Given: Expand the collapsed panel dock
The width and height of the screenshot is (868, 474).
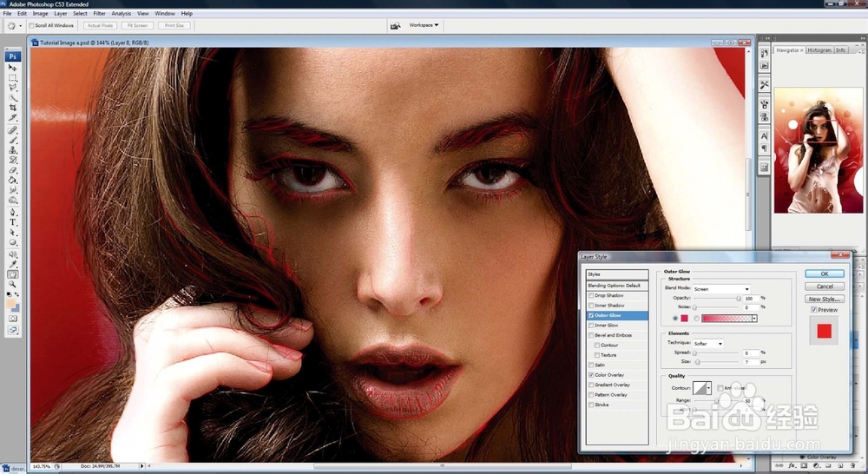Looking at the screenshot, I should point(767,38).
